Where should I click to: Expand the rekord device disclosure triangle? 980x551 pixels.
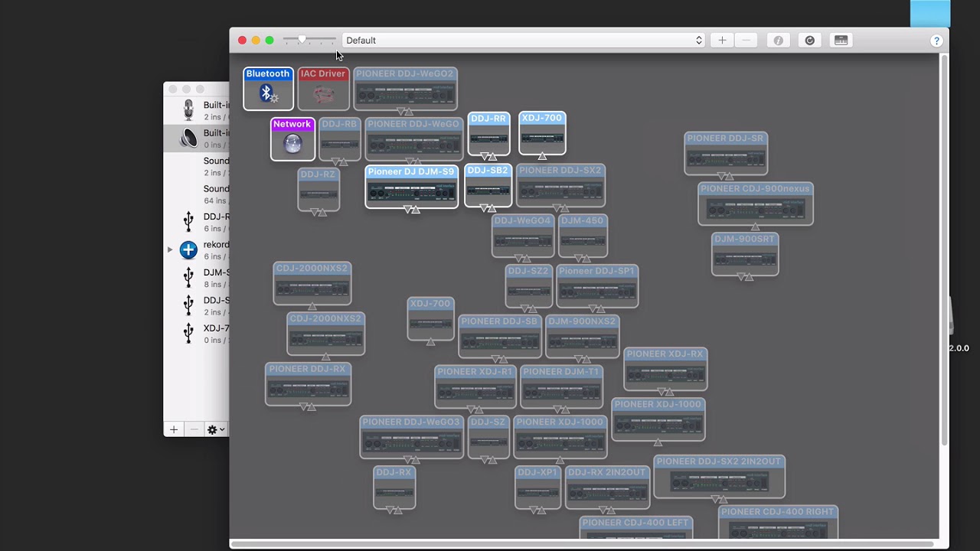[170, 249]
